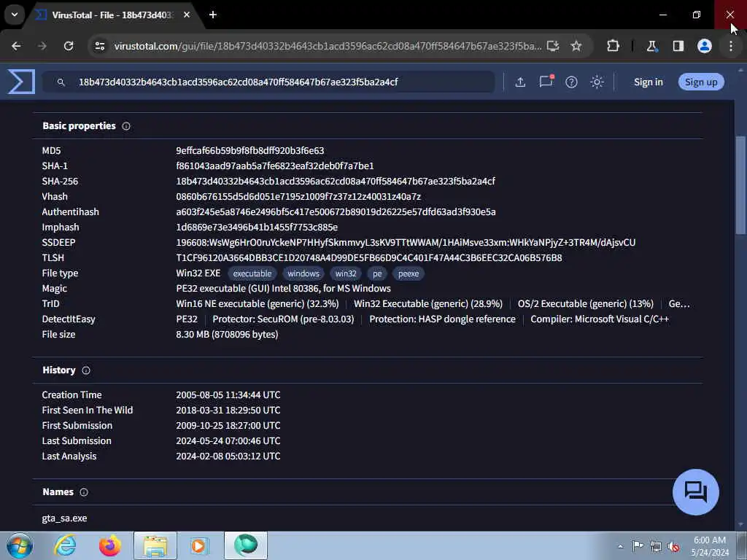
Task: Open the floating chat bubble button
Action: (695, 492)
